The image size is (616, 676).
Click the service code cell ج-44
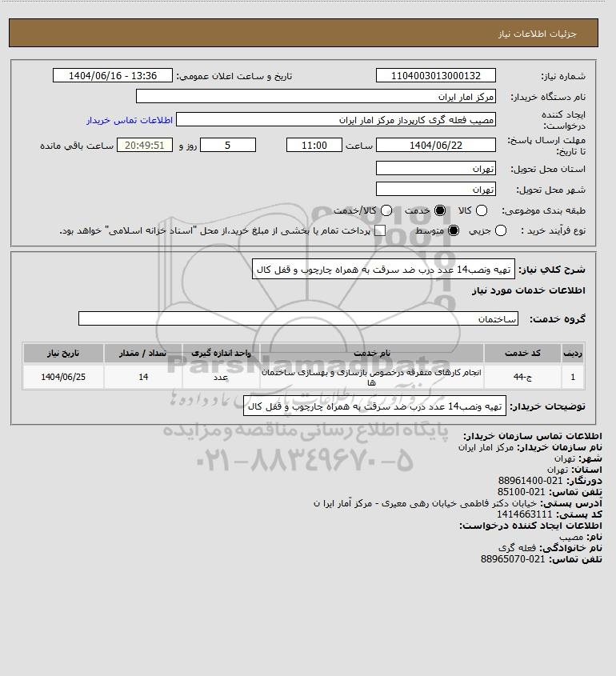[522, 377]
